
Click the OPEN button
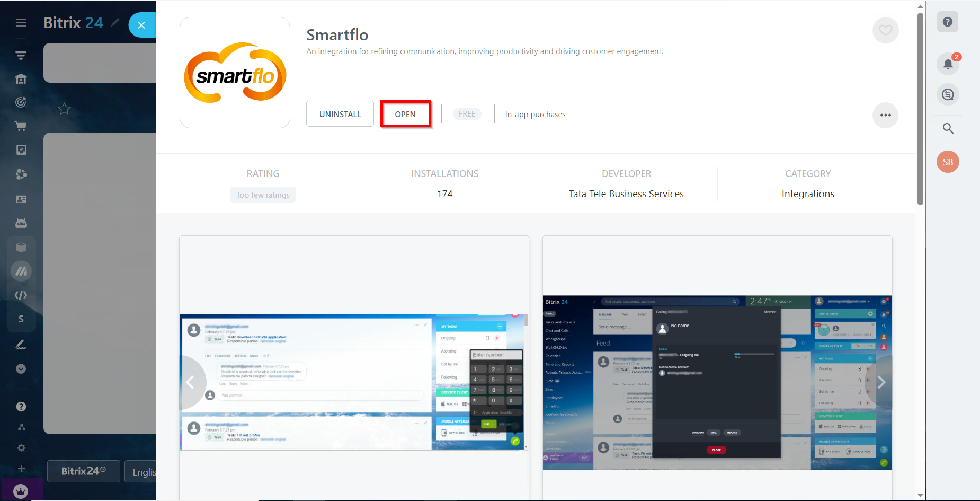tap(405, 114)
